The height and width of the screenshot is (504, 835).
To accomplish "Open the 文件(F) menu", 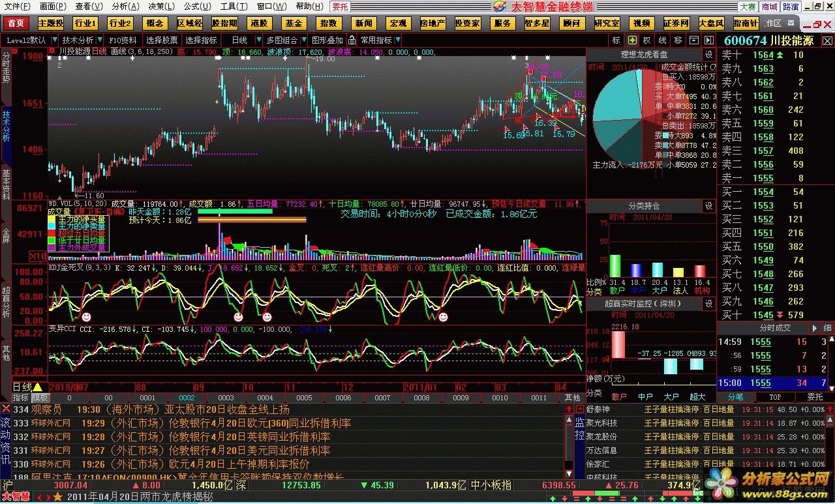I will (17, 7).
